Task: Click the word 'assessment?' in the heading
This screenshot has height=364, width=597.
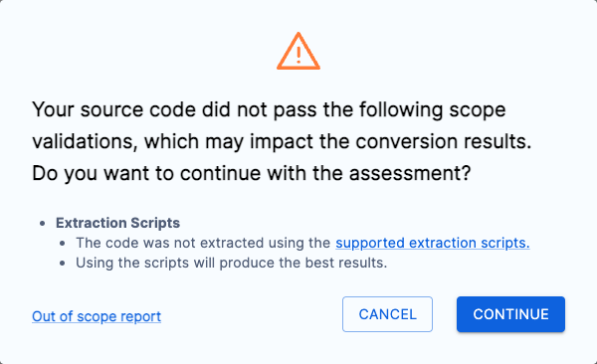Action: click(410, 173)
